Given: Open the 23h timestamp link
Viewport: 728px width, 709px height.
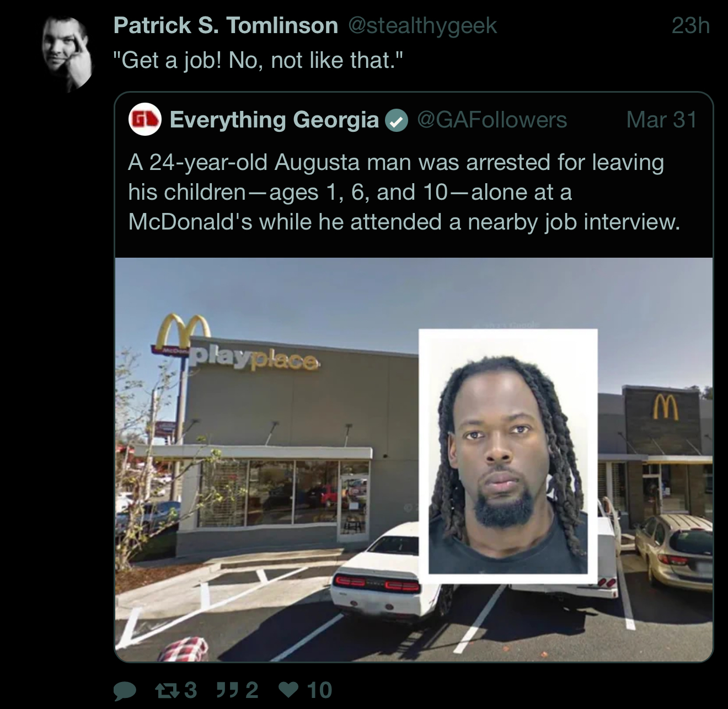Looking at the screenshot, I should click(690, 25).
